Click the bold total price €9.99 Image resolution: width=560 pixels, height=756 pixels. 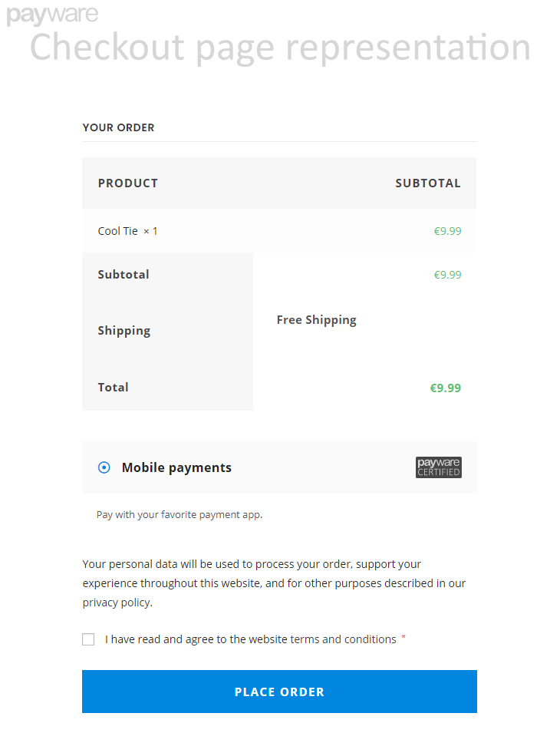445,388
